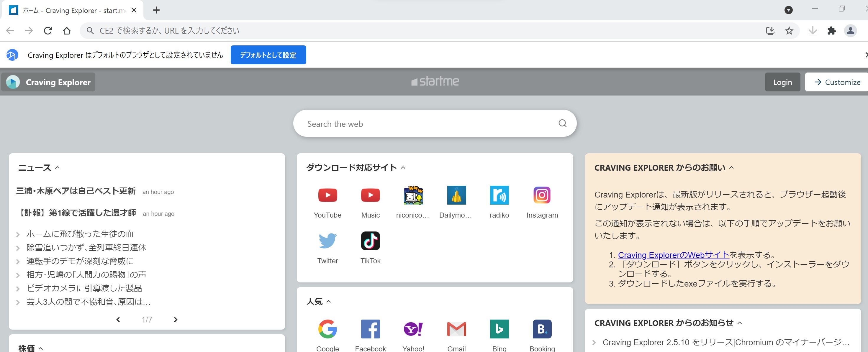Click the Login button

click(x=782, y=82)
